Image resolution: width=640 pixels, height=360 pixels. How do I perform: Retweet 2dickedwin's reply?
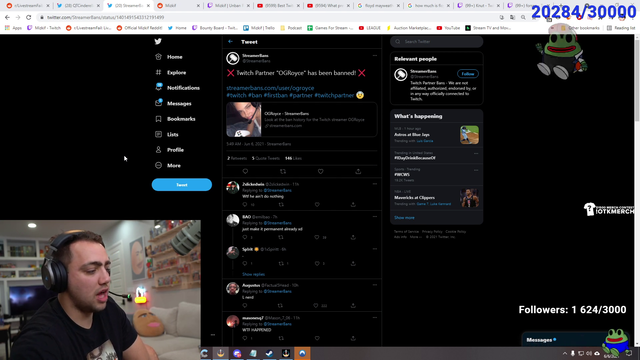point(281,204)
